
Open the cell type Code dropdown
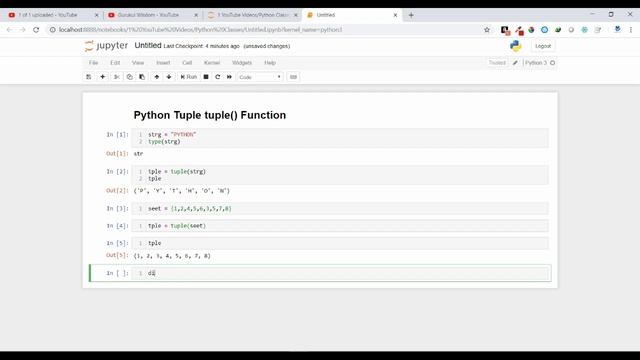(x=260, y=77)
